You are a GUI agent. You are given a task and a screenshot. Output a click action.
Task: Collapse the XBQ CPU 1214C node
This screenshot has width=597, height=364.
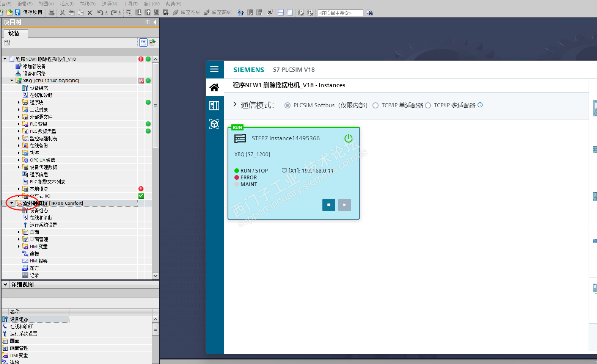12,81
